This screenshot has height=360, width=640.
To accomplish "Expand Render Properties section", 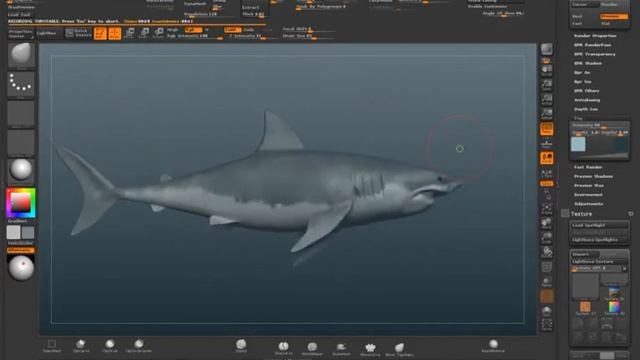I will click(x=595, y=36).
